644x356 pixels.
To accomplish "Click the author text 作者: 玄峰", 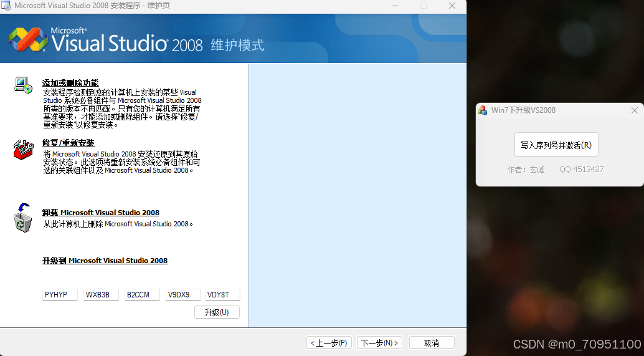I will (x=526, y=170).
